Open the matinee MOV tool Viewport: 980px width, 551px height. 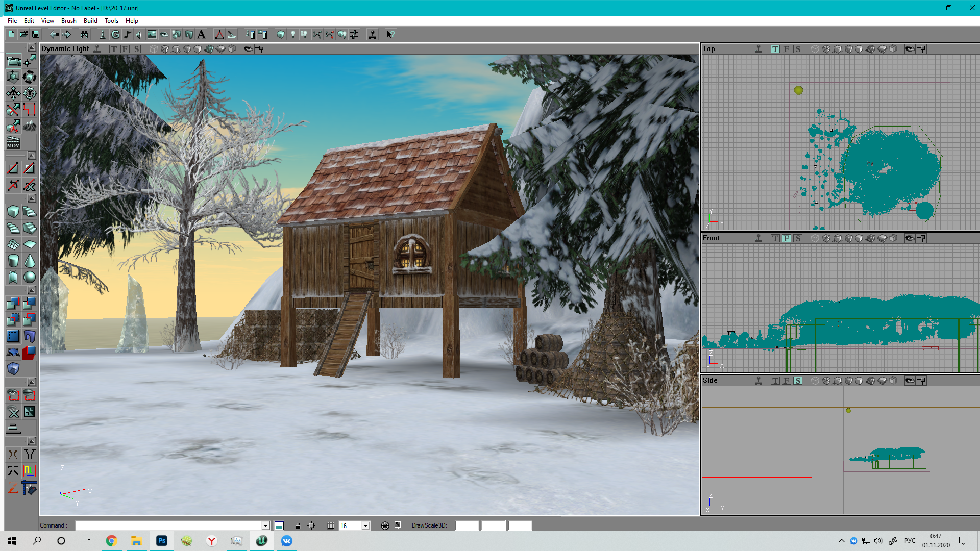(x=13, y=142)
